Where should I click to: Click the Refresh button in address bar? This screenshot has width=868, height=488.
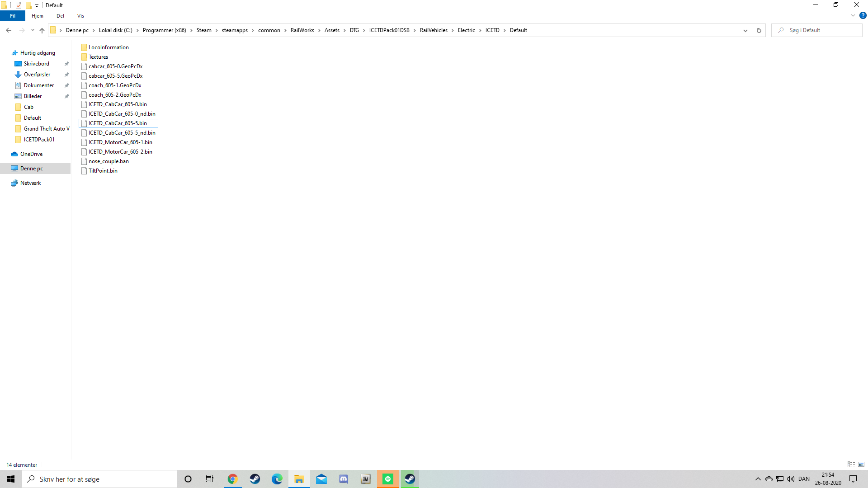(759, 30)
